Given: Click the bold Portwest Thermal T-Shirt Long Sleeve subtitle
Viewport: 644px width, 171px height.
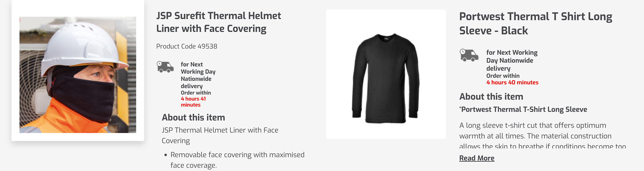Looking at the screenshot, I should (x=523, y=109).
